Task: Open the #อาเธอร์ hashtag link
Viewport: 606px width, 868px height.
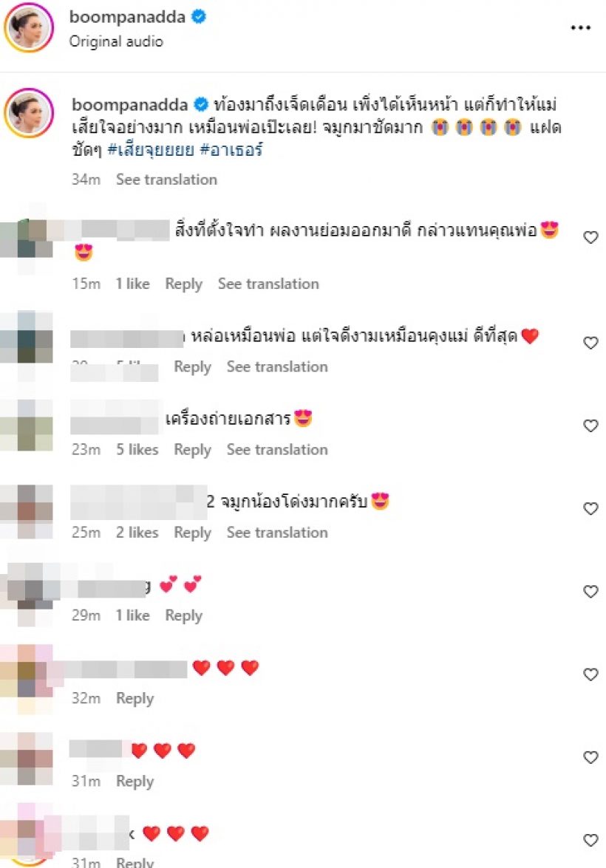Action: coord(231,149)
